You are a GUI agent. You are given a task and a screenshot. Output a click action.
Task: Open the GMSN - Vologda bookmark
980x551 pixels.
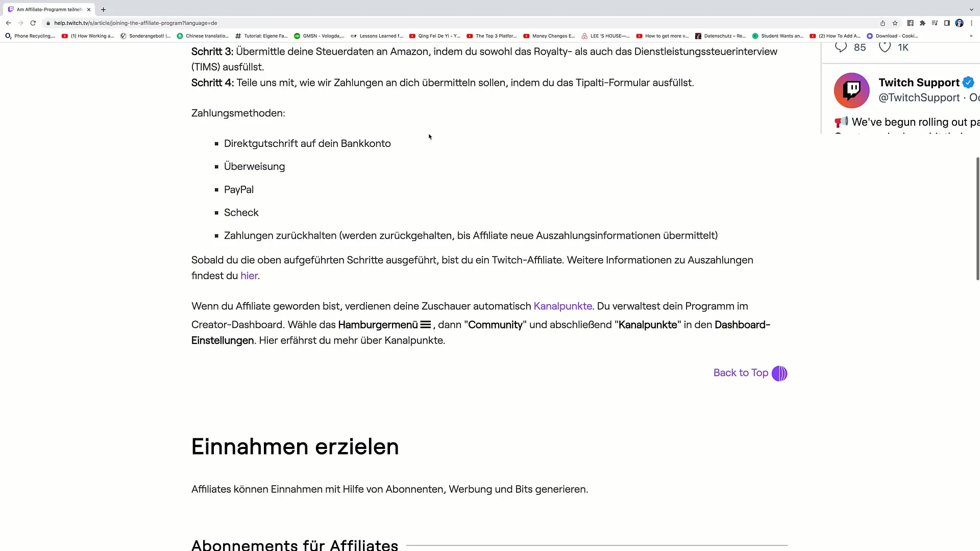(319, 36)
